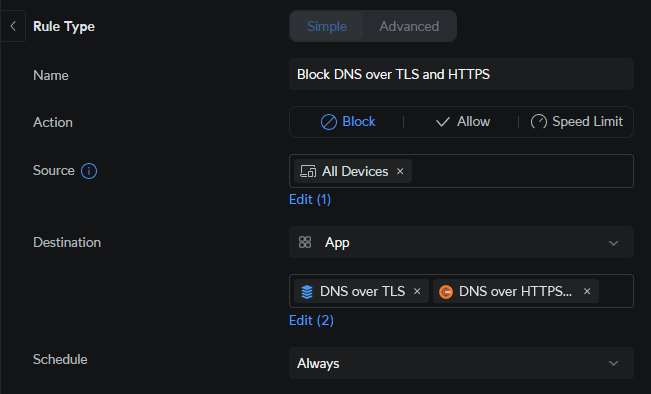
Task: Click the All Devices monitor icon
Action: [x=308, y=171]
